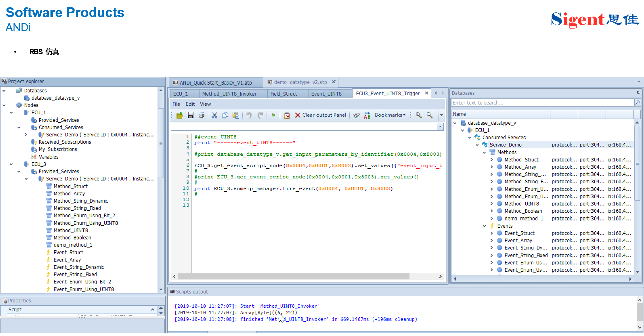Click the open file folder icon
This screenshot has width=644, height=336.
coord(180,115)
